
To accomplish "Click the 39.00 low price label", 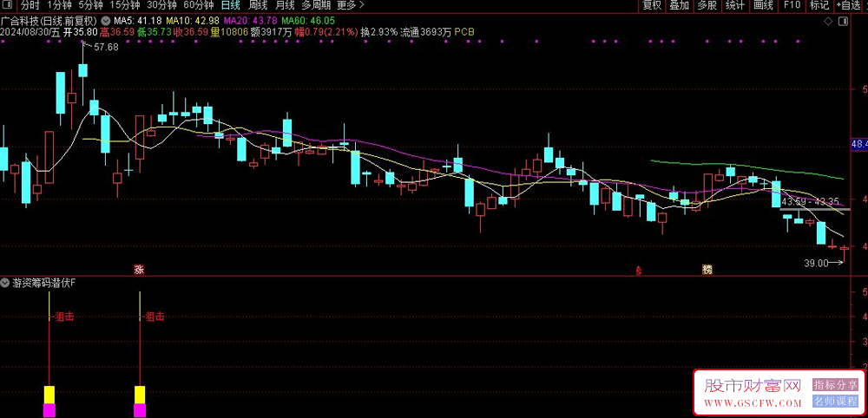I will tap(815, 264).
